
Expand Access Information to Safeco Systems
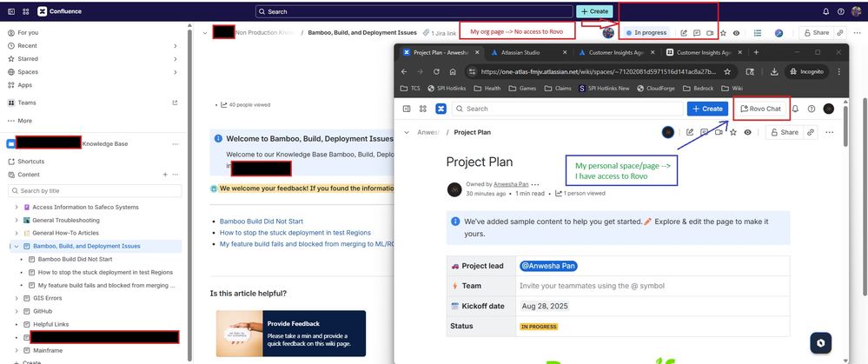pyautogui.click(x=17, y=208)
